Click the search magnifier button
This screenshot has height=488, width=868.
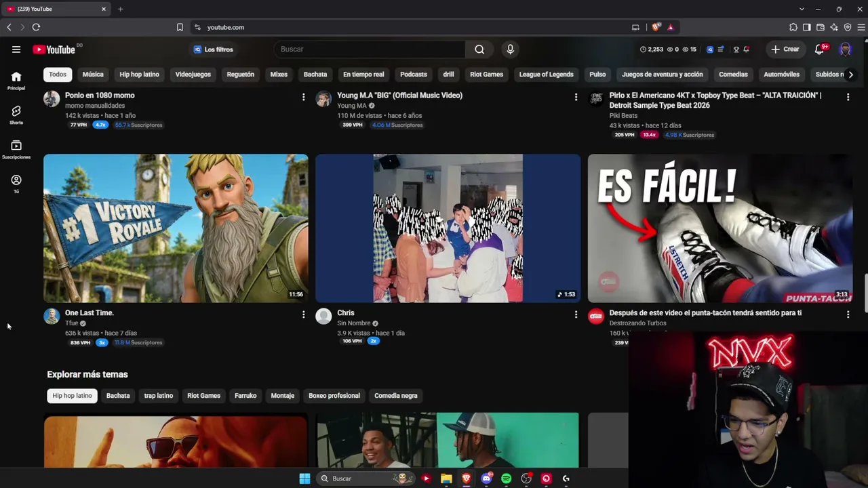point(479,49)
